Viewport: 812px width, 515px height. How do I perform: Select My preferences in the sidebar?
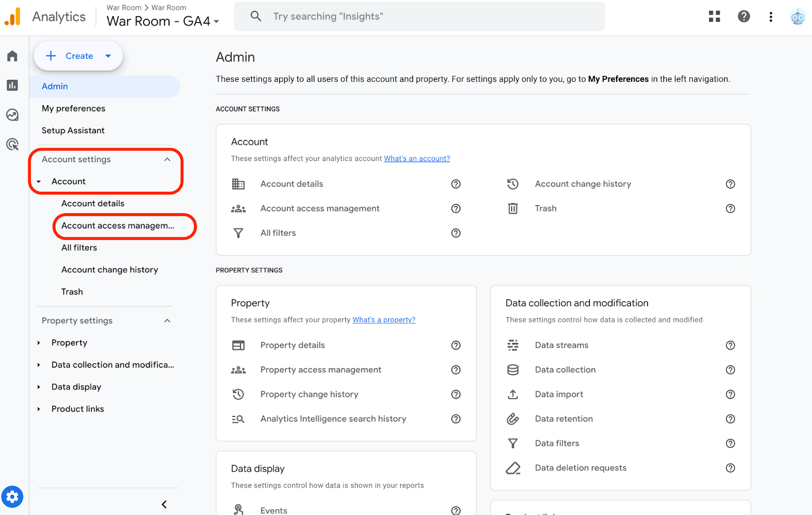pyautogui.click(x=74, y=108)
